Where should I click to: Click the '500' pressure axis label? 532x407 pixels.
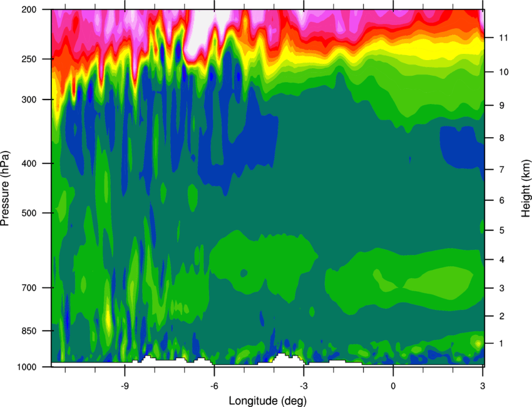point(29,213)
